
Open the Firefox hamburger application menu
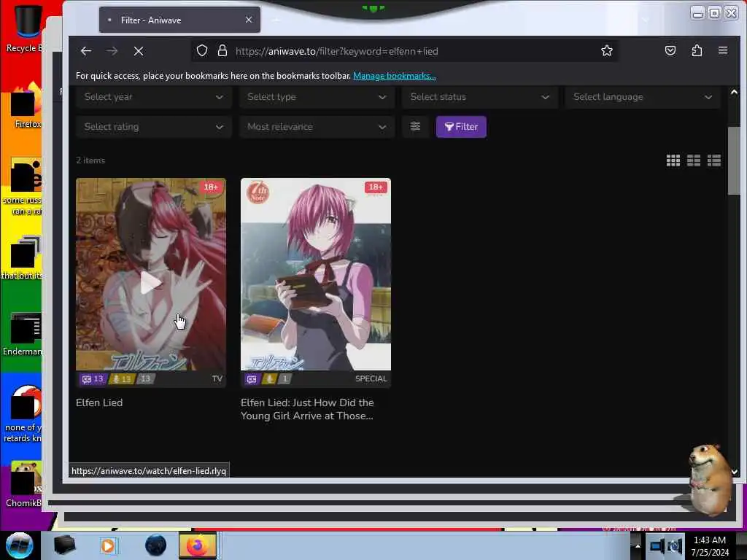click(x=723, y=50)
